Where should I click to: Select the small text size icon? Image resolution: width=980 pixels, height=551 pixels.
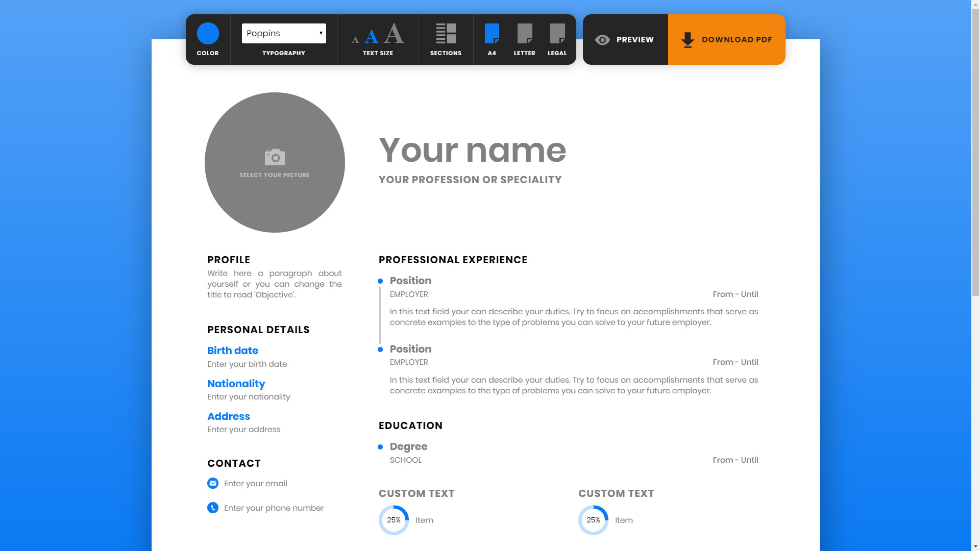coord(355,40)
